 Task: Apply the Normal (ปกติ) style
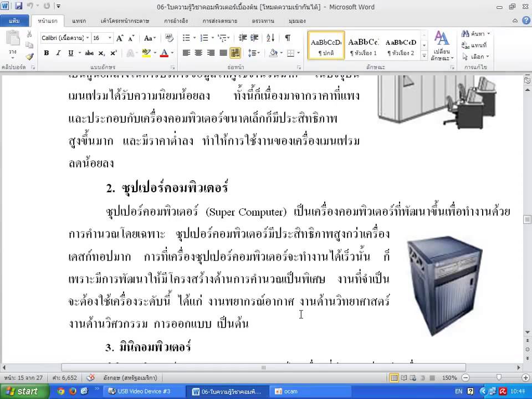click(x=326, y=45)
